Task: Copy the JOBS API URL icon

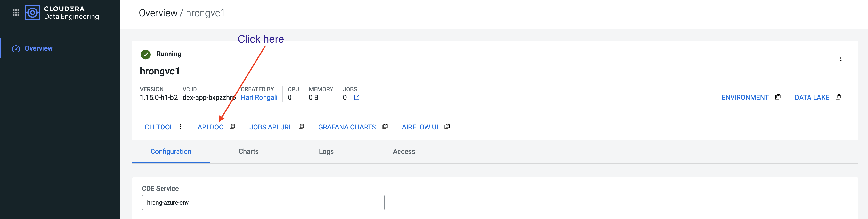Action: pos(301,126)
